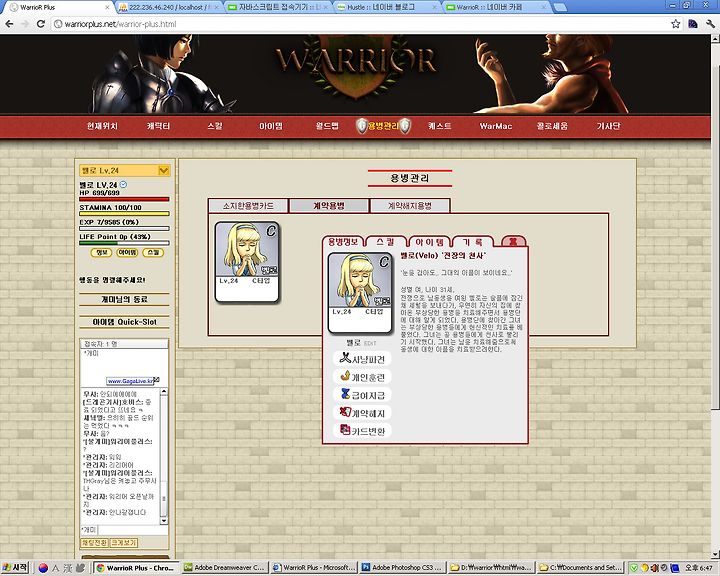This screenshot has height=576, width=720.
Task: Select the 아이템 tab in mercenary popup
Action: [x=429, y=242]
